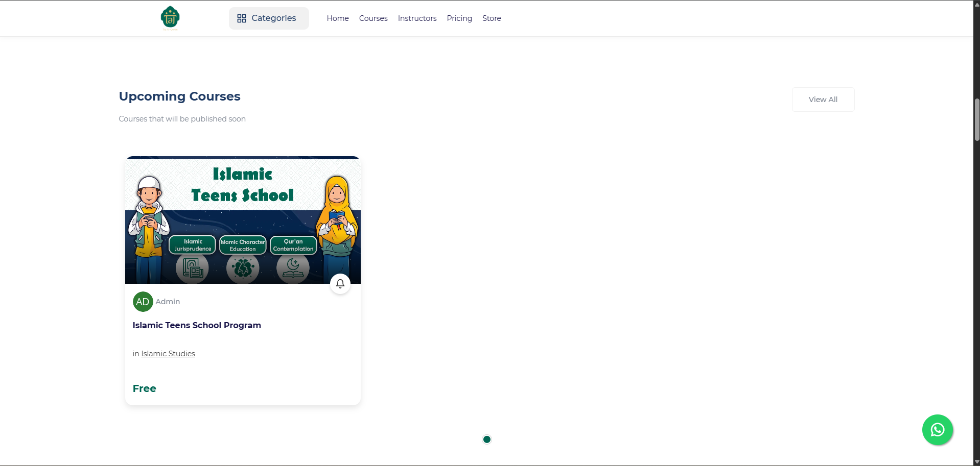Image resolution: width=980 pixels, height=466 pixels.
Task: Switch to the Courses page
Action: (372, 18)
